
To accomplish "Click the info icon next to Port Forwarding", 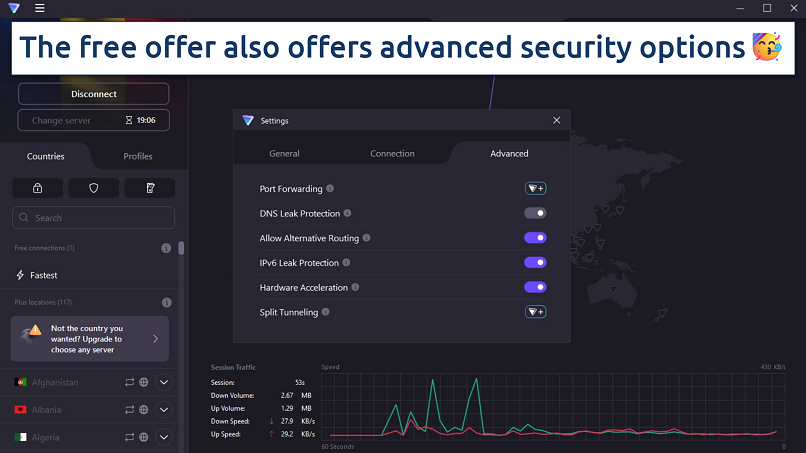I will click(330, 188).
